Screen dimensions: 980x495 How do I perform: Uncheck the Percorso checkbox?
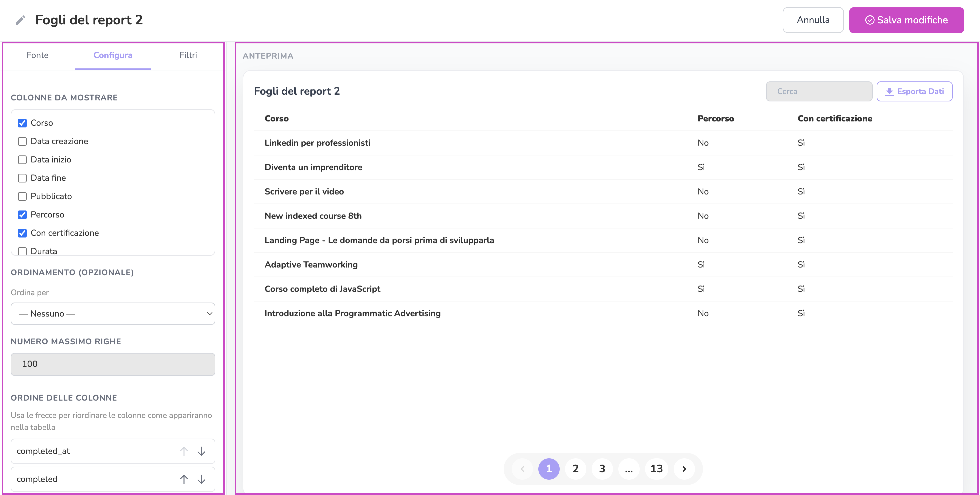point(22,214)
